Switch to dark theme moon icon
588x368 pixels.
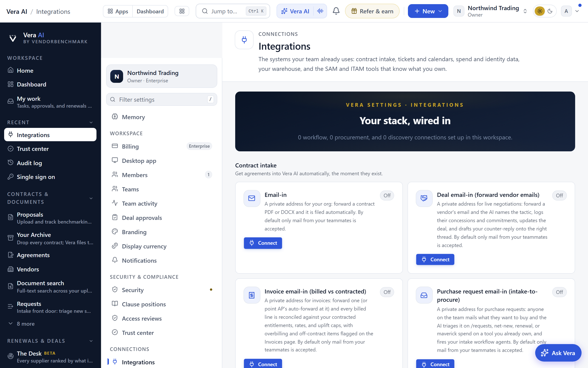tap(550, 11)
